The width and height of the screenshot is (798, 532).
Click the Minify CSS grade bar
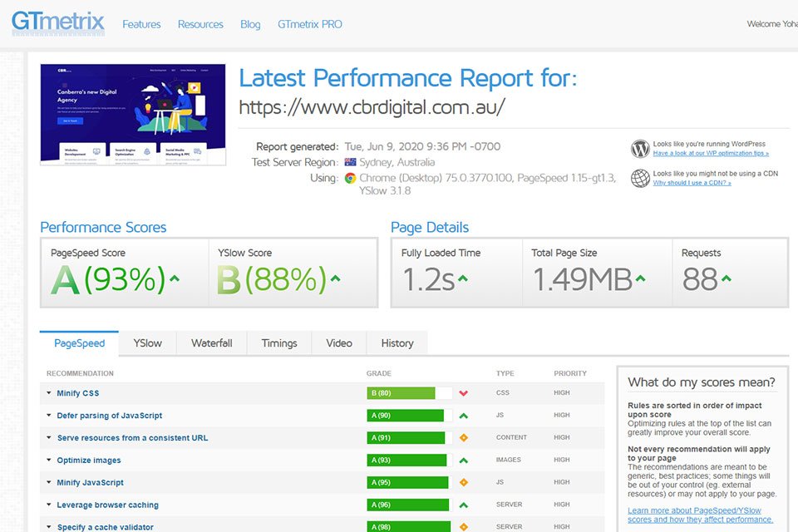(401, 393)
